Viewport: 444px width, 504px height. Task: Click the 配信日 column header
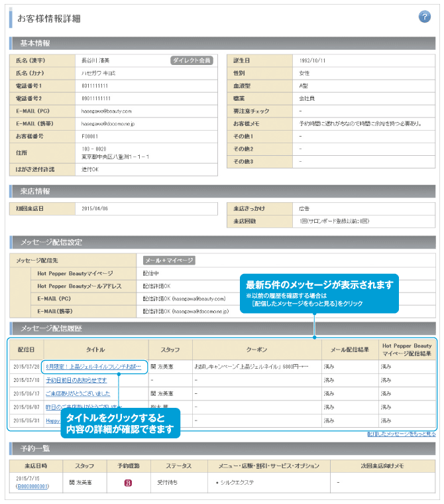click(x=27, y=349)
